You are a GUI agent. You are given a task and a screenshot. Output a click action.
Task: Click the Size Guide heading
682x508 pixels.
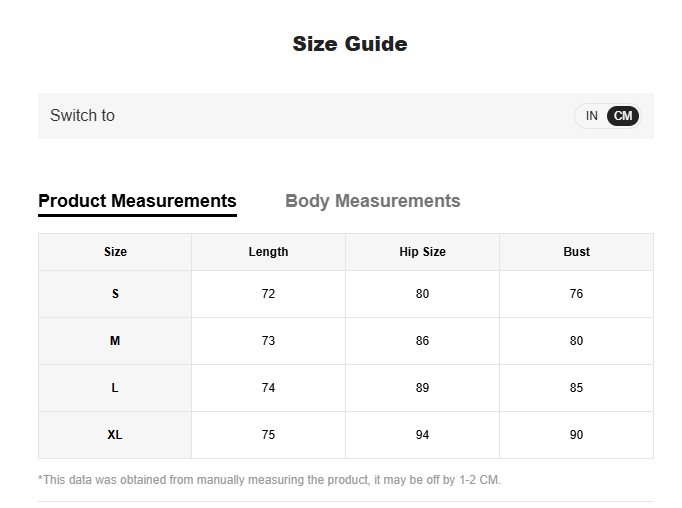(349, 44)
